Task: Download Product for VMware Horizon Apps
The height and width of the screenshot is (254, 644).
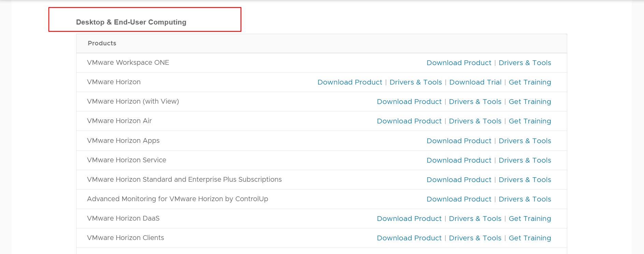Action: (459, 141)
